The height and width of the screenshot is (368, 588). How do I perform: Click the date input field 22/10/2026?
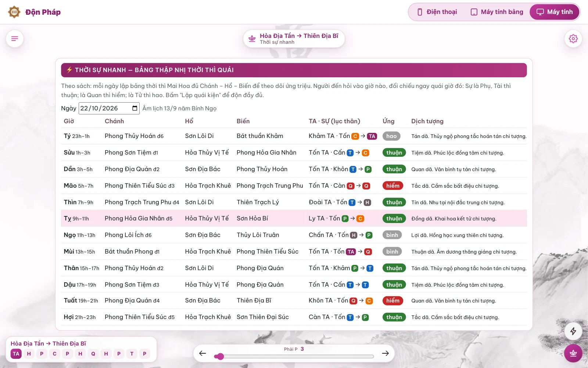109,108
